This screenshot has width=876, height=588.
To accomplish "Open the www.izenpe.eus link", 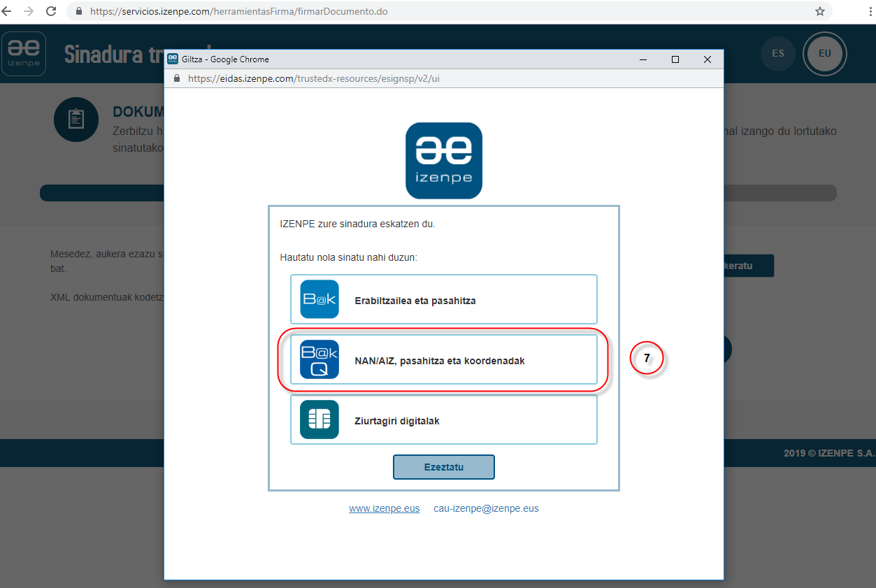I will 384,508.
